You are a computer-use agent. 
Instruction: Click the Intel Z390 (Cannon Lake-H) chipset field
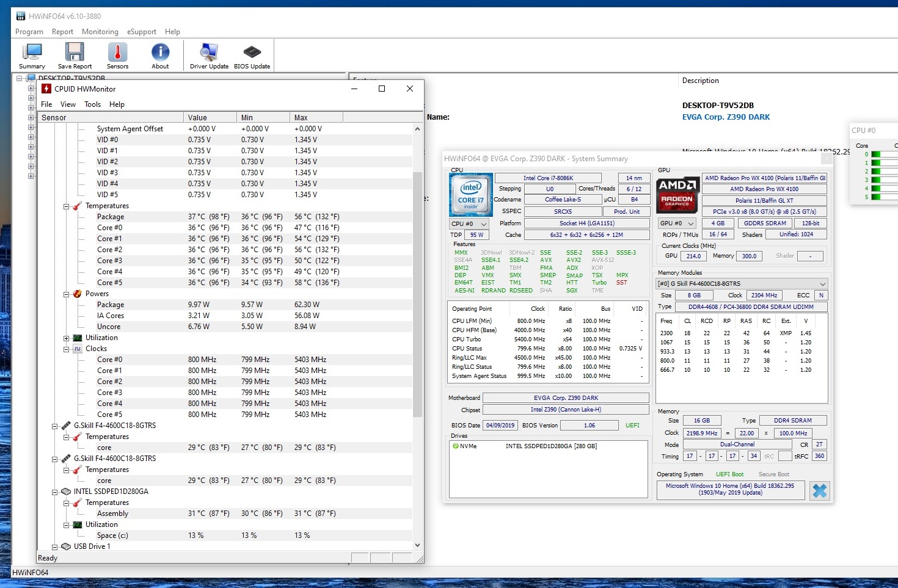tap(566, 410)
